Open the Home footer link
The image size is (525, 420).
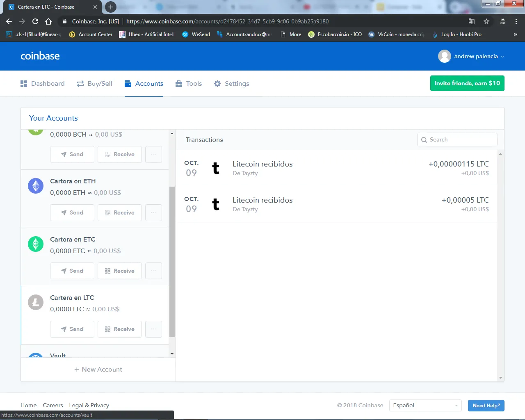tap(28, 405)
